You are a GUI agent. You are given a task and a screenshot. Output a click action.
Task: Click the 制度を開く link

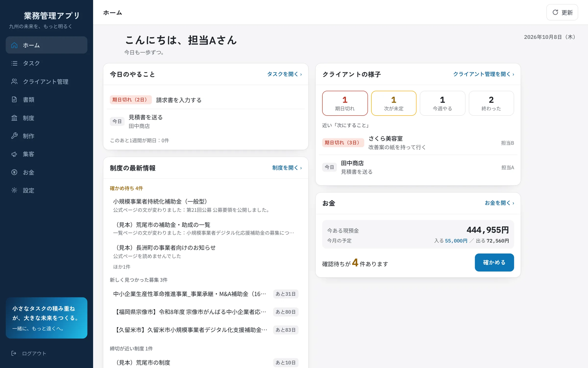coord(287,168)
